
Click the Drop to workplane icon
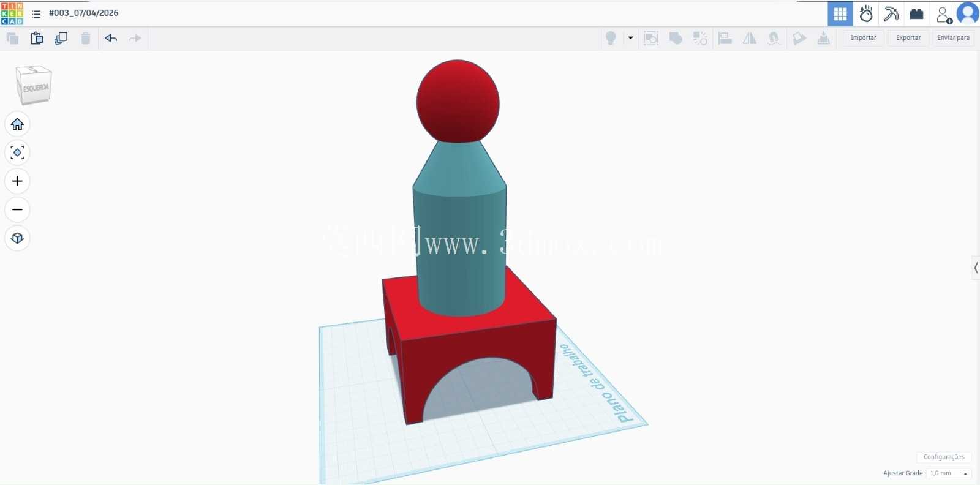pos(824,38)
